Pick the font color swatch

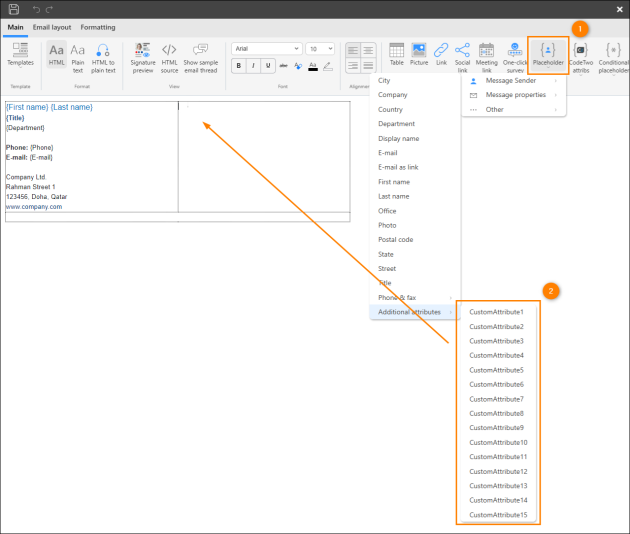tap(313, 66)
